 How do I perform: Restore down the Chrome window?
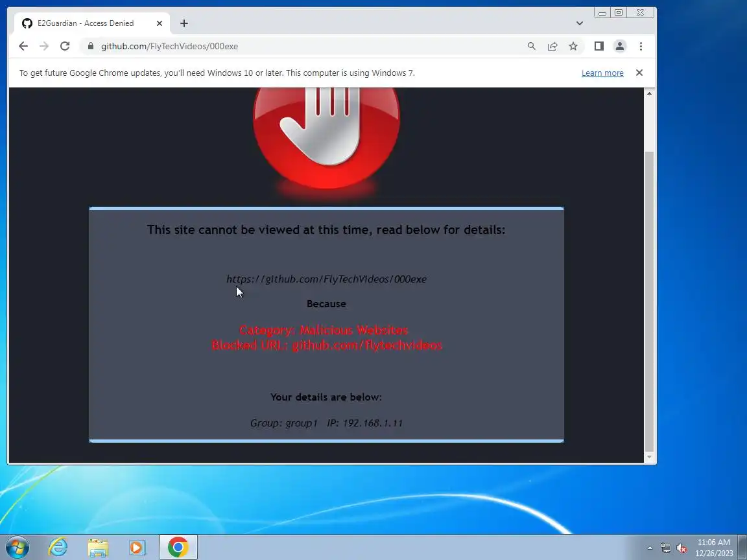tap(619, 13)
